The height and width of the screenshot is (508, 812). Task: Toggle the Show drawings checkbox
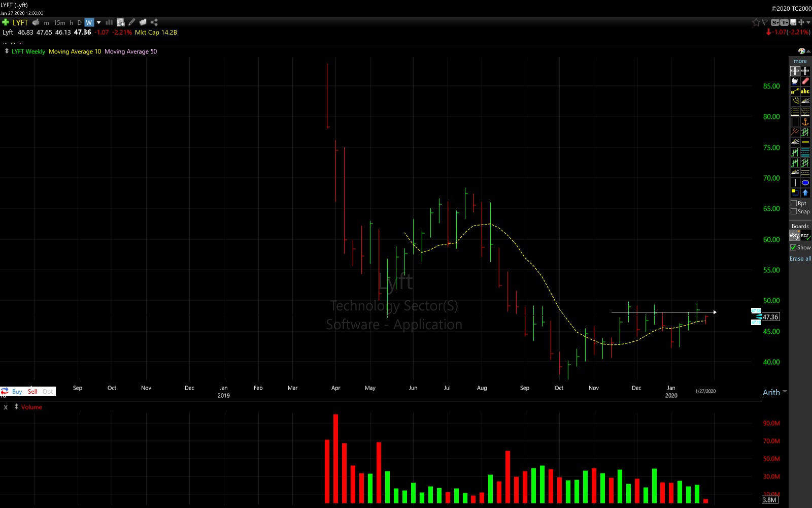point(793,247)
